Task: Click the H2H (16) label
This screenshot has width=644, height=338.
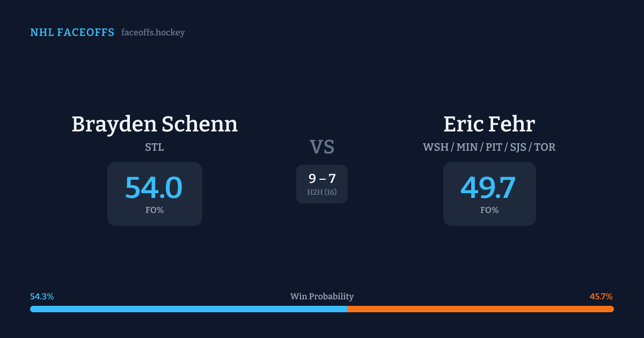Action: (322, 192)
